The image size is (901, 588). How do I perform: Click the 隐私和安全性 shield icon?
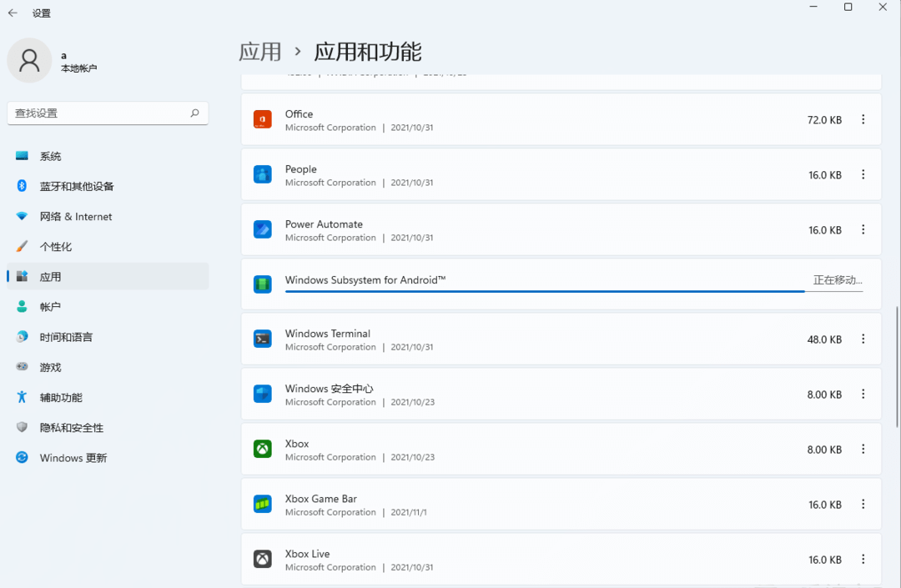(22, 427)
